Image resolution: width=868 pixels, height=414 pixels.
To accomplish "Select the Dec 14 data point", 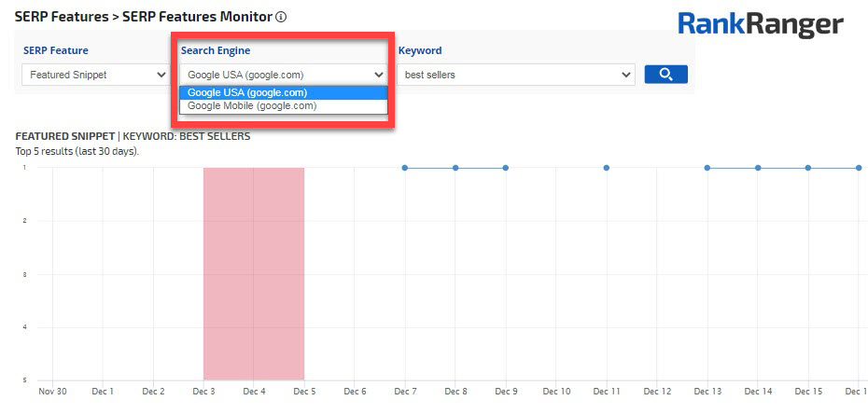I will (758, 168).
